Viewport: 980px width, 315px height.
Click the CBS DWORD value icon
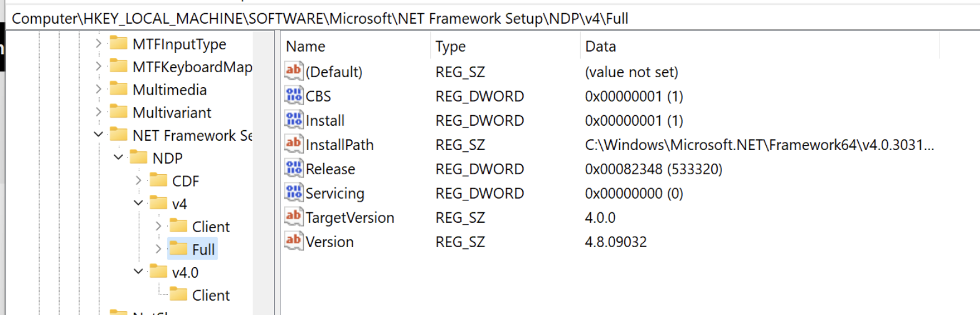pos(294,96)
